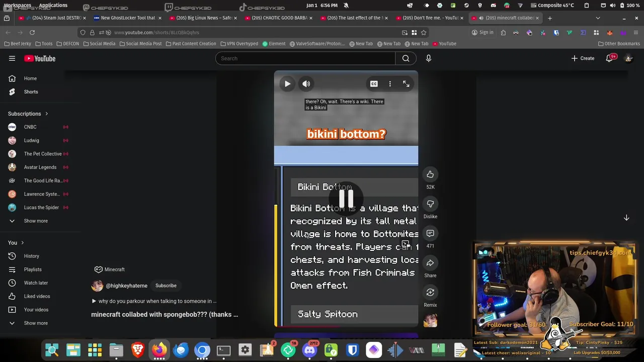Open the comments showing 471
644x362 pixels.
[430, 233]
